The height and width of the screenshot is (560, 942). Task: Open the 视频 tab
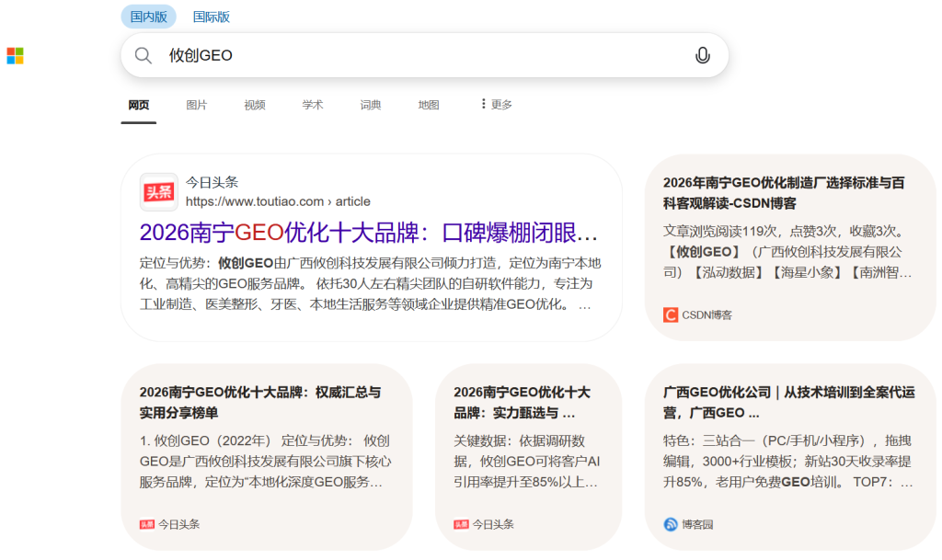[255, 105]
